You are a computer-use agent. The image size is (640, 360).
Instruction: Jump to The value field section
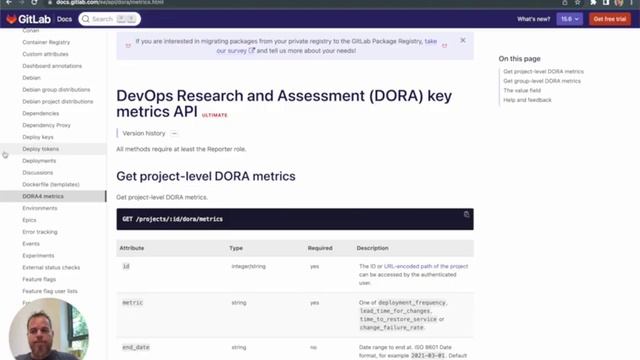522,90
